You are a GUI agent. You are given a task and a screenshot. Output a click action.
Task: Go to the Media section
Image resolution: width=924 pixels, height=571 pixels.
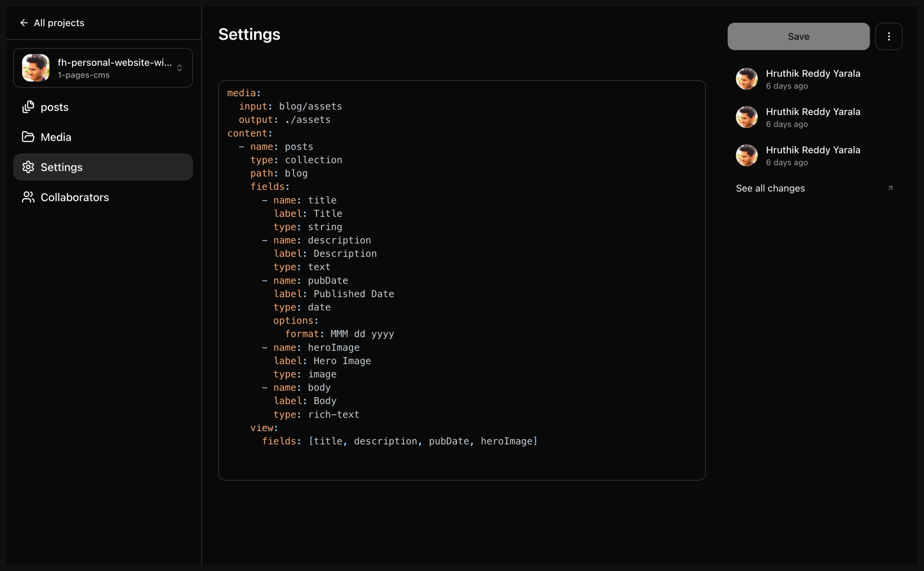click(x=56, y=137)
